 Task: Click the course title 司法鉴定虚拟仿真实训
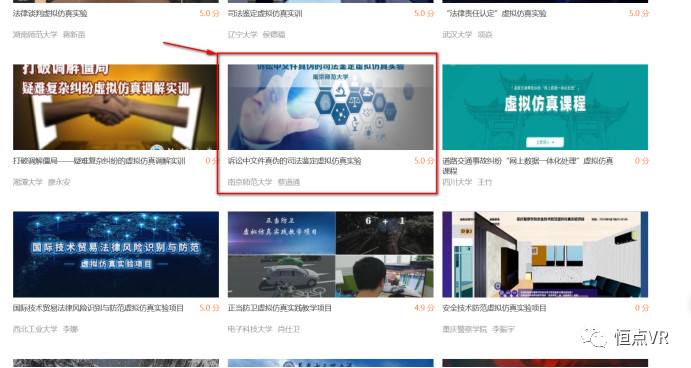click(265, 14)
